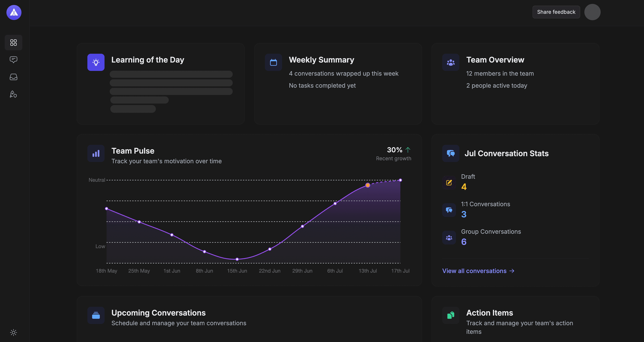Viewport: 644px width, 342px height.
Task: Click the 1:1 Conversations count 3
Action: point(464,214)
